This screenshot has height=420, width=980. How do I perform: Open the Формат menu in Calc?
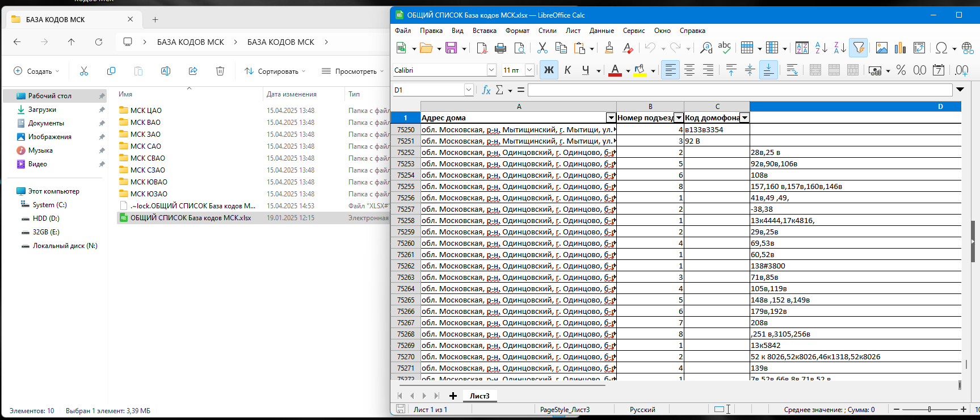[x=518, y=31]
